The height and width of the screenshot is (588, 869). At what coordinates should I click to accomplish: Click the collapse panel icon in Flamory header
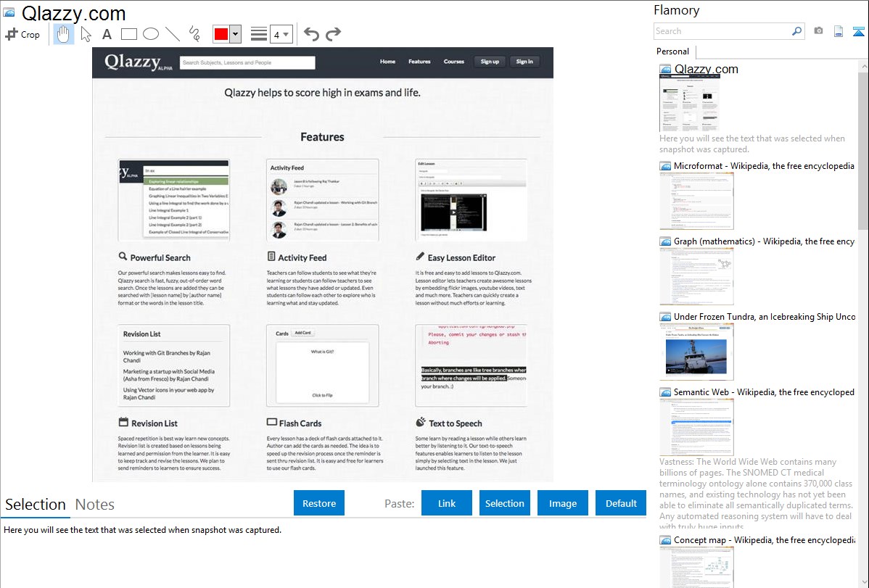coord(858,31)
